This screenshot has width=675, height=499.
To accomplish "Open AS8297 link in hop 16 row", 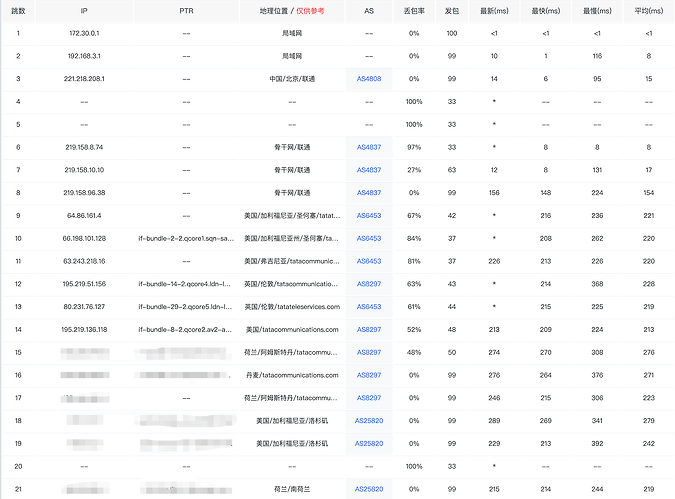I will click(x=369, y=375).
